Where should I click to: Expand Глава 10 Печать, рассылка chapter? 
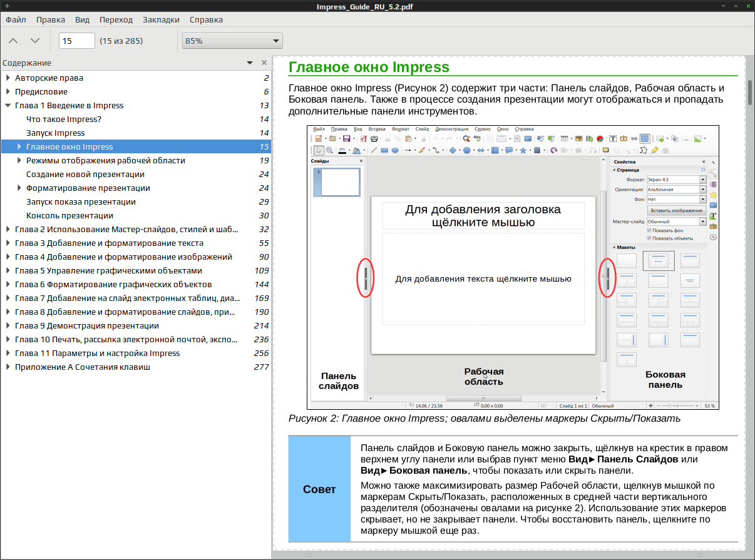point(8,340)
